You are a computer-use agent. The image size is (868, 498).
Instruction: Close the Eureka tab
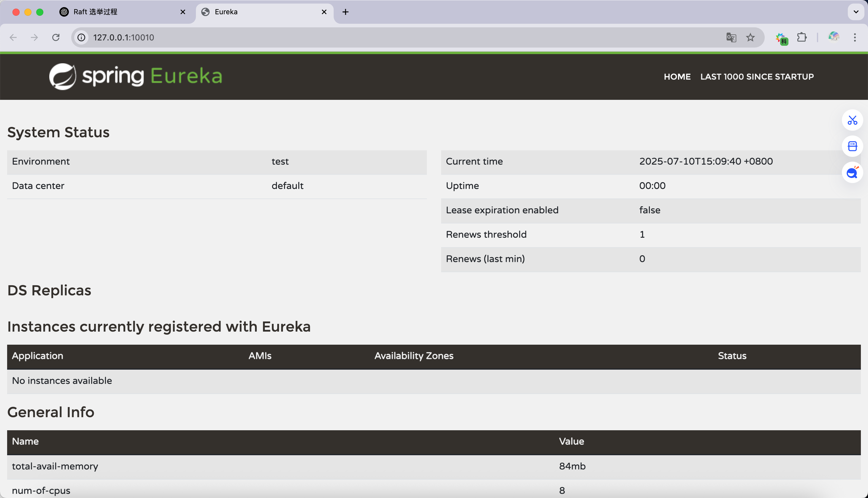[x=324, y=12]
